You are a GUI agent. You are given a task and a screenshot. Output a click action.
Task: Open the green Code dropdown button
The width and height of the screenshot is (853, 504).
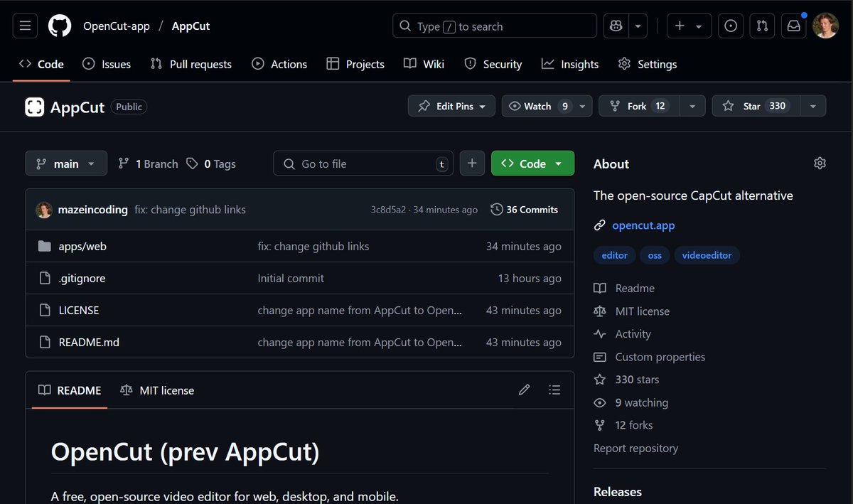tap(532, 163)
